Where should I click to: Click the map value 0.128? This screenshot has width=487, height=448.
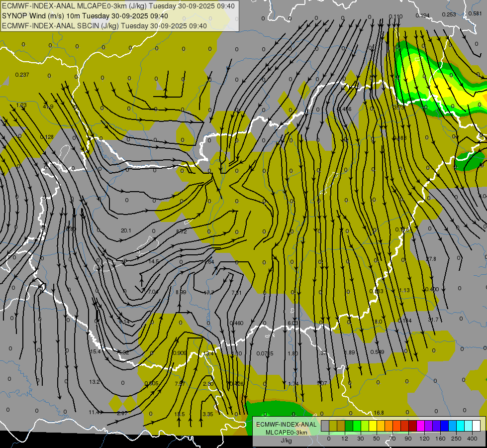pos(47,137)
